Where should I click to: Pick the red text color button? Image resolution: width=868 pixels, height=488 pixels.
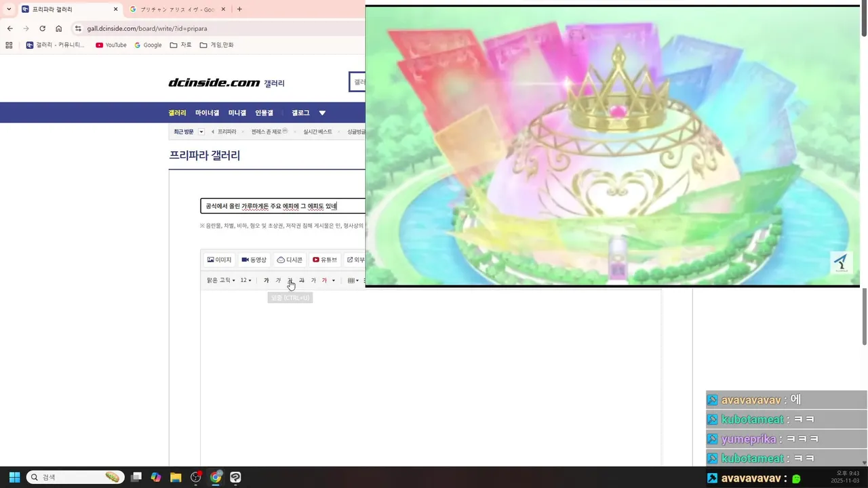324,281
